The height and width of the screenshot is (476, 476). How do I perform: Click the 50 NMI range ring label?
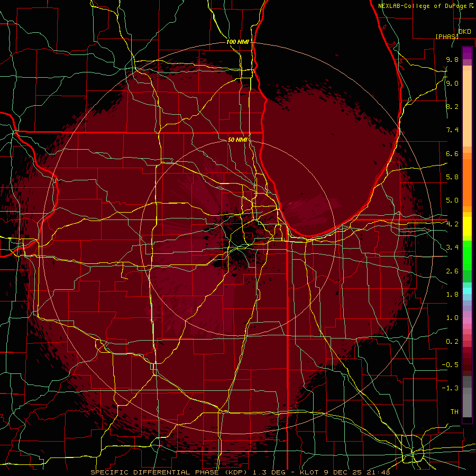pyautogui.click(x=237, y=140)
